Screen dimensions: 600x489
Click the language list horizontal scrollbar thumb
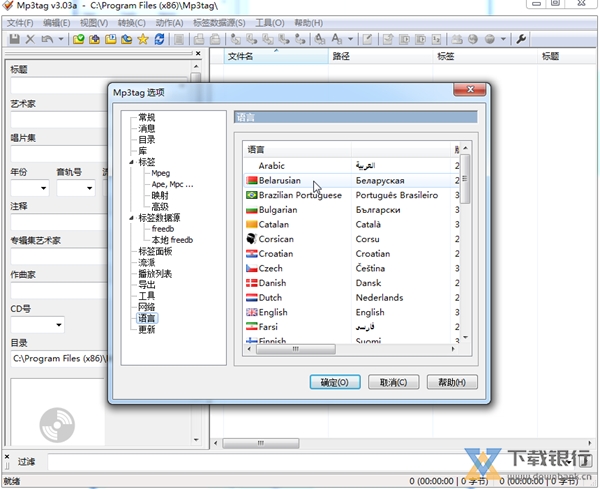point(295,349)
